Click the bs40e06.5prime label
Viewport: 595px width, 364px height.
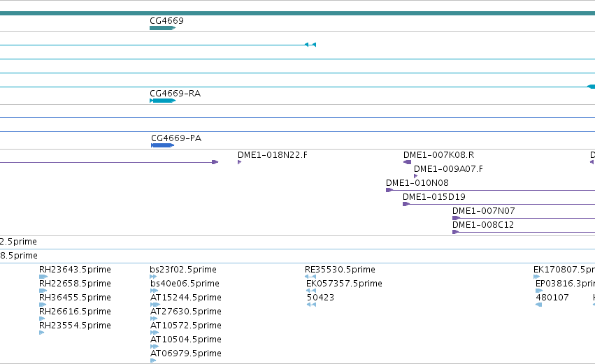click(185, 284)
